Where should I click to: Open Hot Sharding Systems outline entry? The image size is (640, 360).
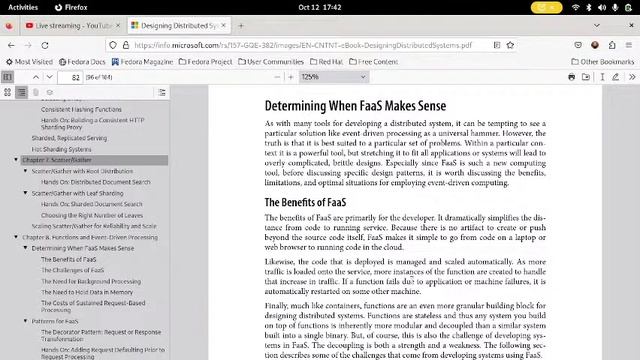(x=61, y=149)
